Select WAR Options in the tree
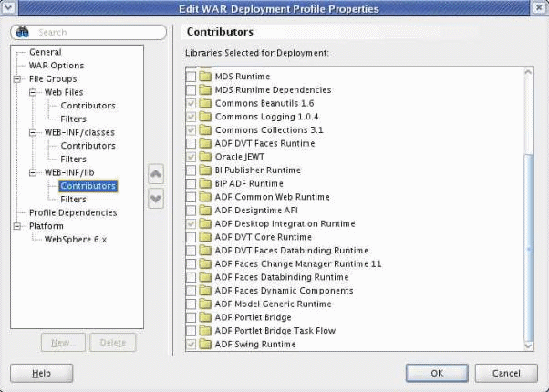 pos(57,66)
